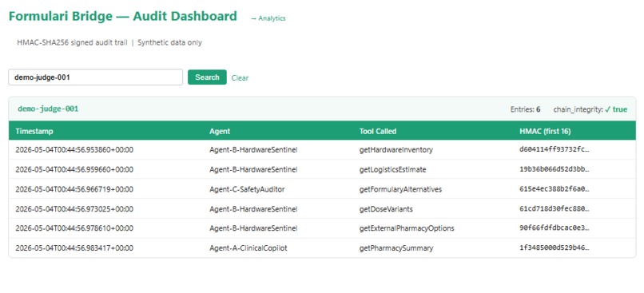
Task: Click Agent-B-HardwareSentinel in getExternalPharmacyOptions row
Action: pos(253,228)
